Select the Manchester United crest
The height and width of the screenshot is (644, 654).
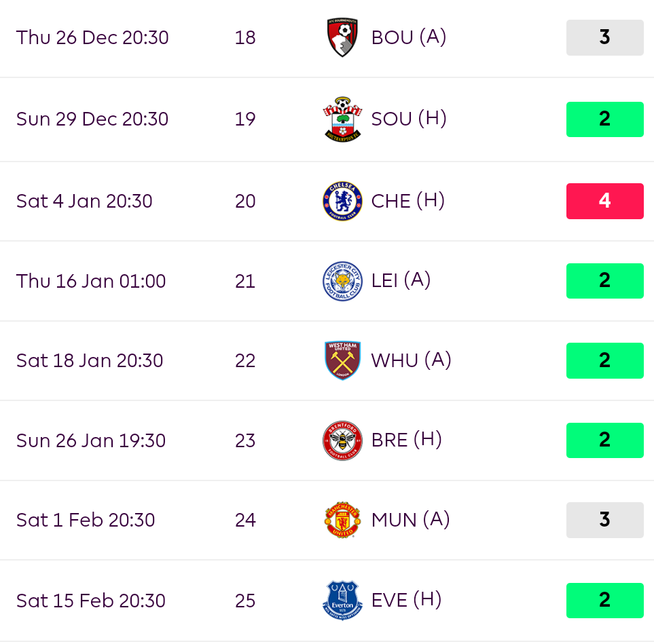point(342,520)
